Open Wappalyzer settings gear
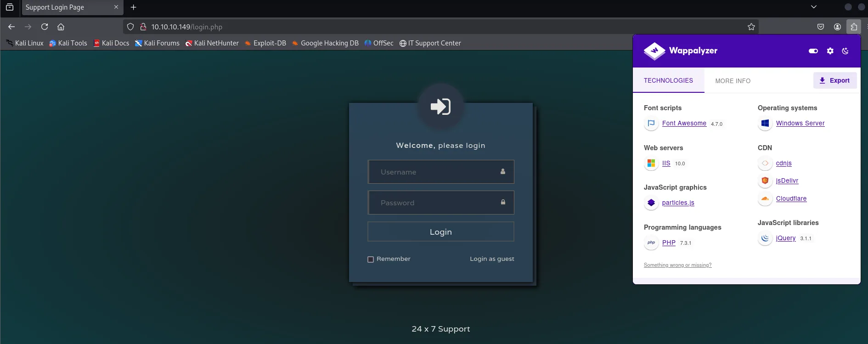 tap(830, 51)
